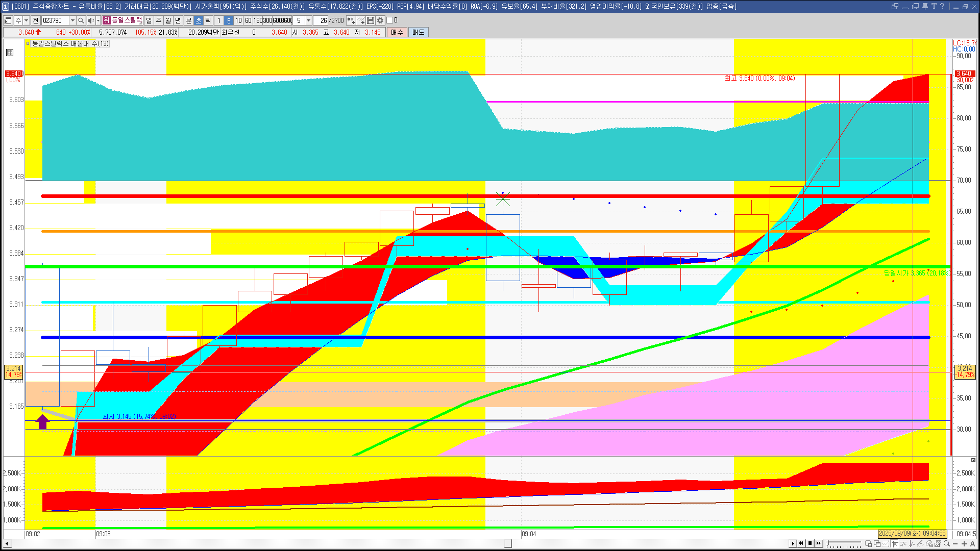Click the 매도 sell button

(x=419, y=32)
